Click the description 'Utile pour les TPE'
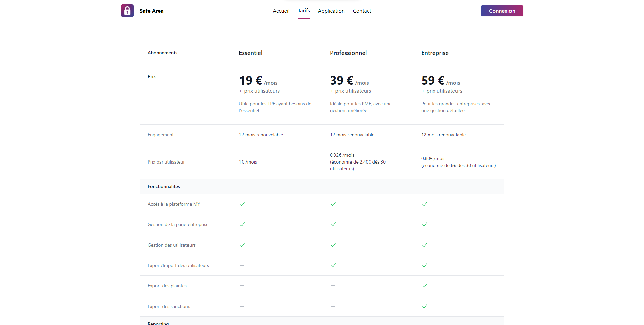The image size is (644, 325). pyautogui.click(x=275, y=107)
